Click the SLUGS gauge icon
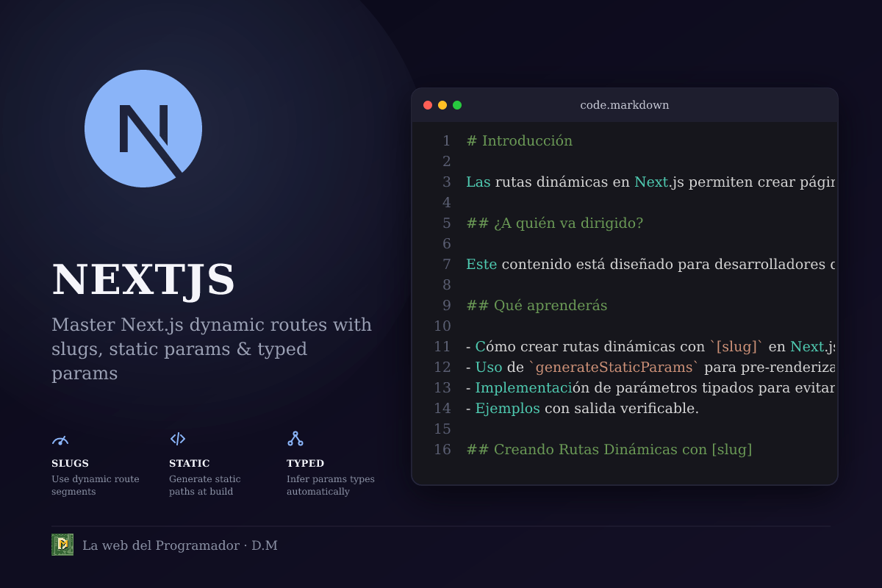 pyautogui.click(x=60, y=440)
